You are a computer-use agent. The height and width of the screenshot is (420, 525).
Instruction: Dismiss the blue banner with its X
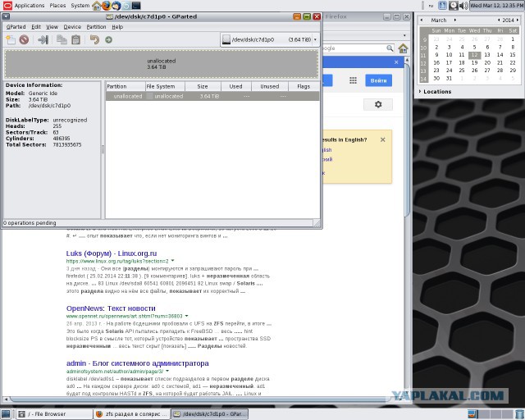[396, 62]
